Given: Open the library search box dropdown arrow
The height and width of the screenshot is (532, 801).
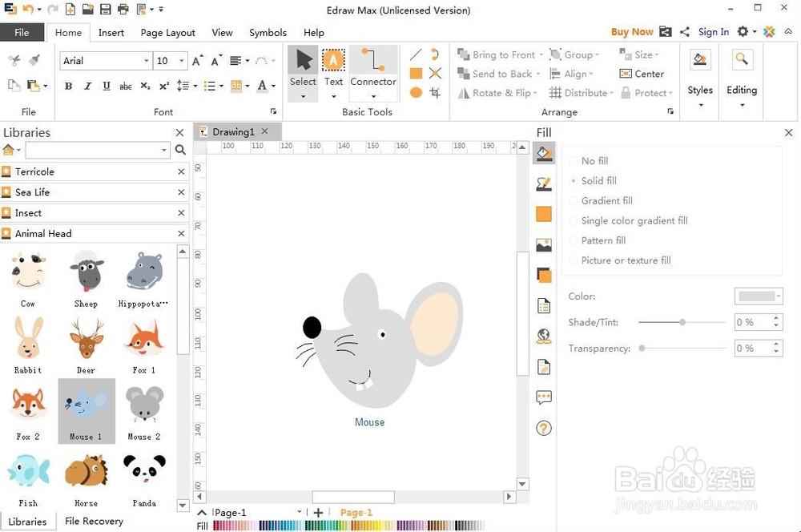Looking at the screenshot, I should [164, 150].
